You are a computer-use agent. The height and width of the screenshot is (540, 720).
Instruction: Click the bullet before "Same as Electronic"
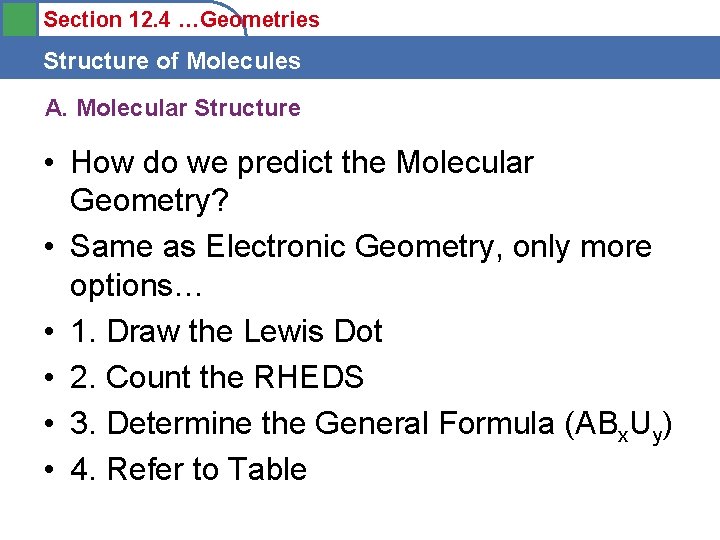[50, 247]
